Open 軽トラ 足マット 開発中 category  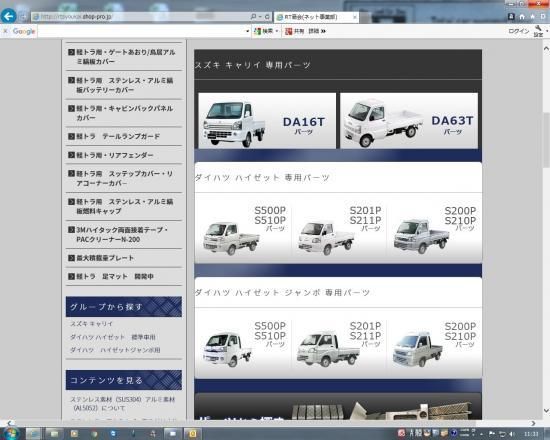pos(124,276)
